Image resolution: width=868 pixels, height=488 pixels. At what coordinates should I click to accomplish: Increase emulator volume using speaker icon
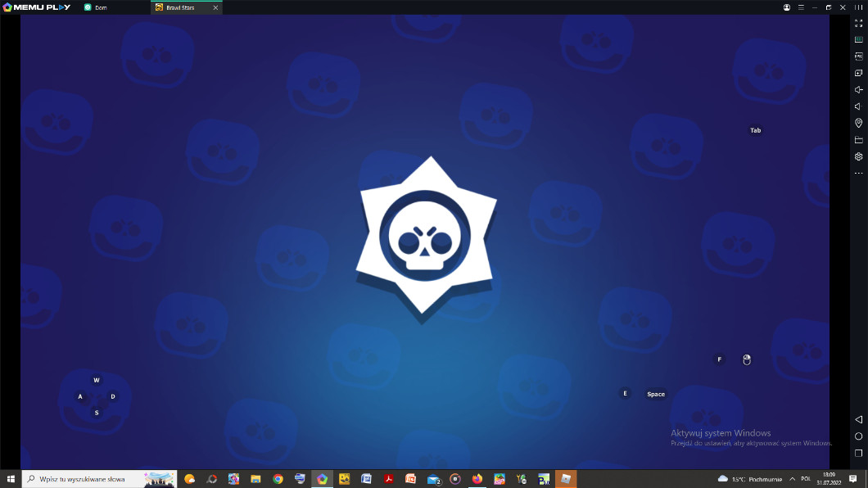tap(858, 90)
